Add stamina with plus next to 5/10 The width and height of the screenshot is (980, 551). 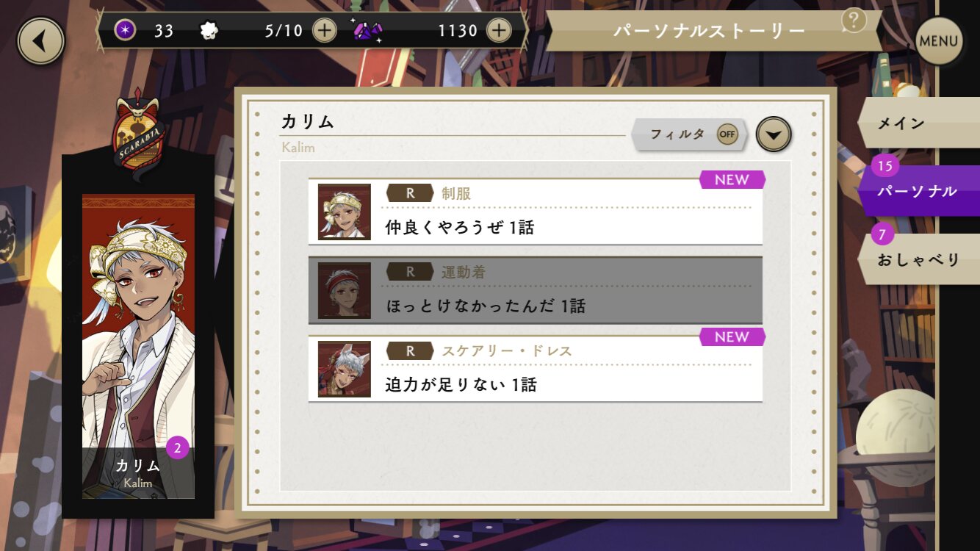[x=325, y=30]
